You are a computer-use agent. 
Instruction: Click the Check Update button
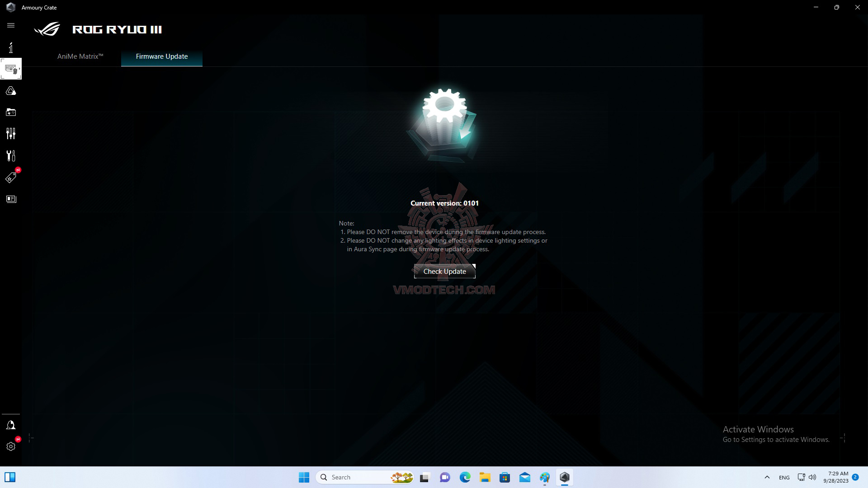tap(444, 271)
